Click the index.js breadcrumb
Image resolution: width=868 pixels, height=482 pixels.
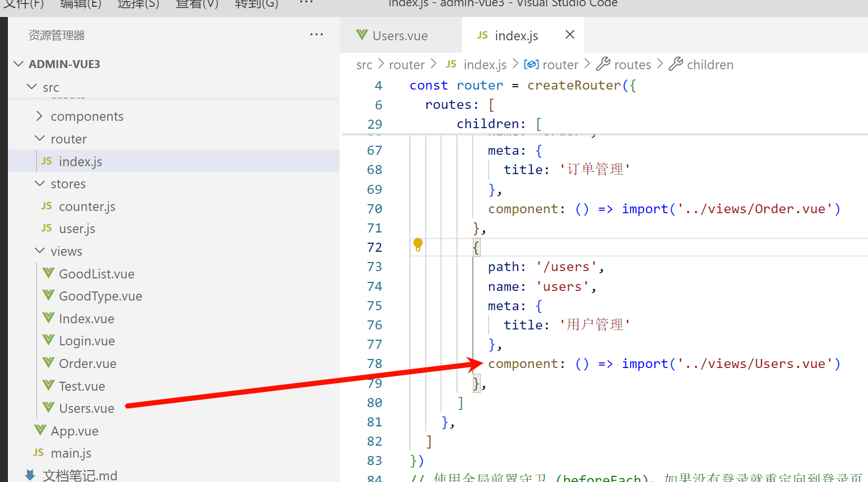tap(485, 65)
